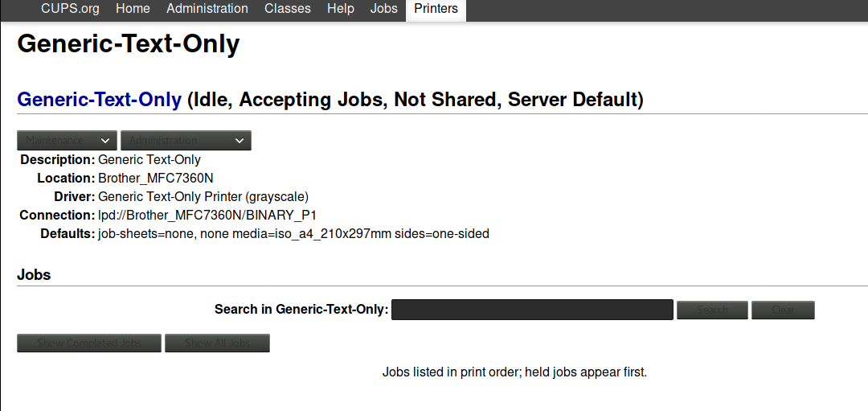Click the Generic Text-Only Printer (grayscale) driver text

click(x=203, y=197)
